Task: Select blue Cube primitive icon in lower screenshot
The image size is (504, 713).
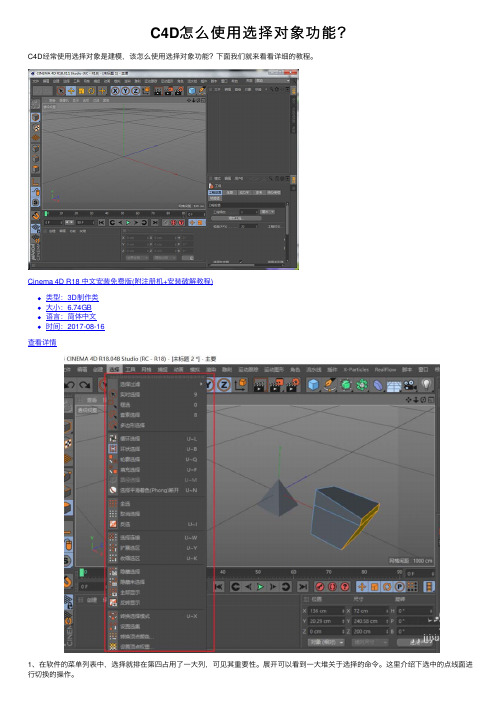Action: (x=313, y=385)
